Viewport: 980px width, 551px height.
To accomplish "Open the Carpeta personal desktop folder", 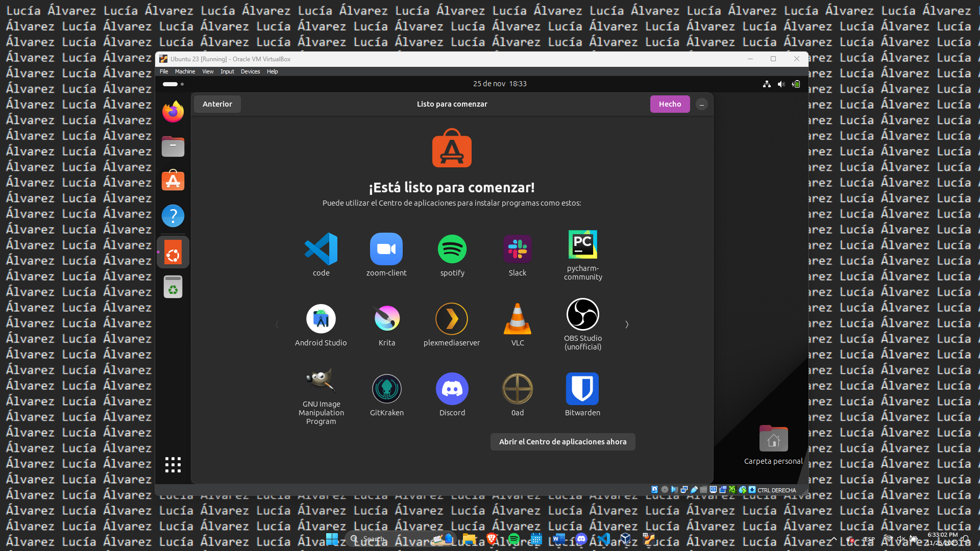I will (x=773, y=439).
